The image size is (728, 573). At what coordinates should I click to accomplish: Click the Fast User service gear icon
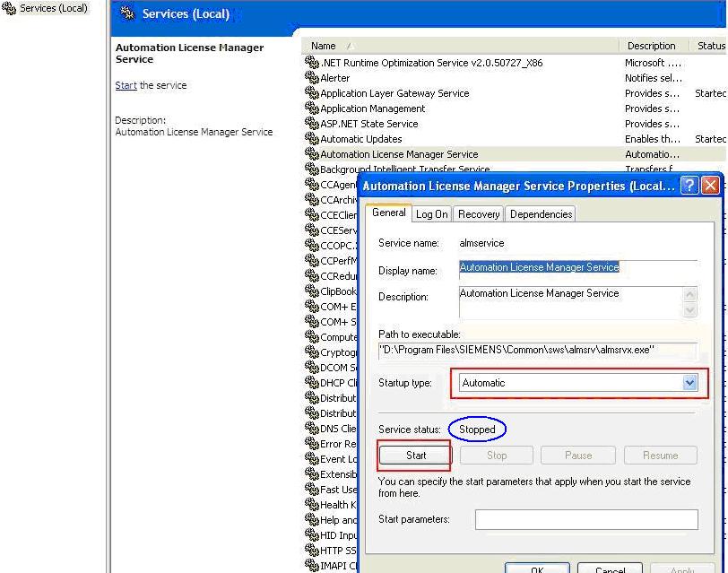click(311, 490)
